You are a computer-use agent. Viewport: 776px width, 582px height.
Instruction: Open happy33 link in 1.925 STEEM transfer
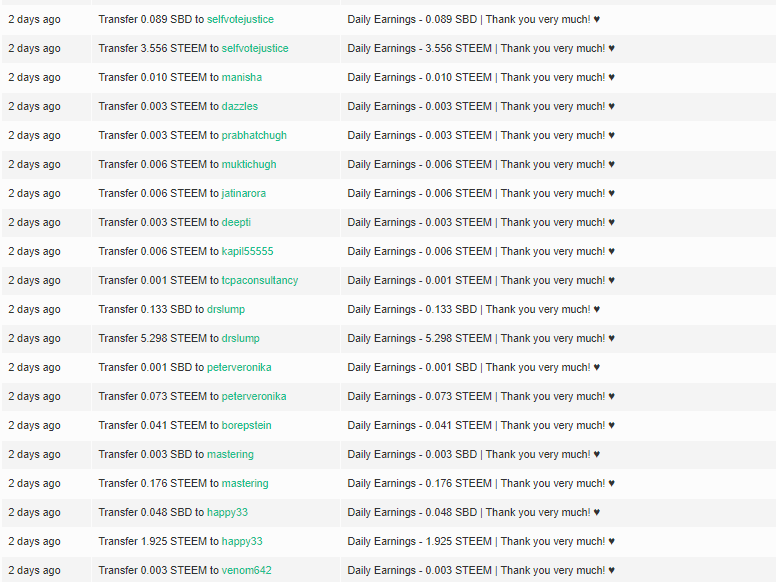click(242, 541)
